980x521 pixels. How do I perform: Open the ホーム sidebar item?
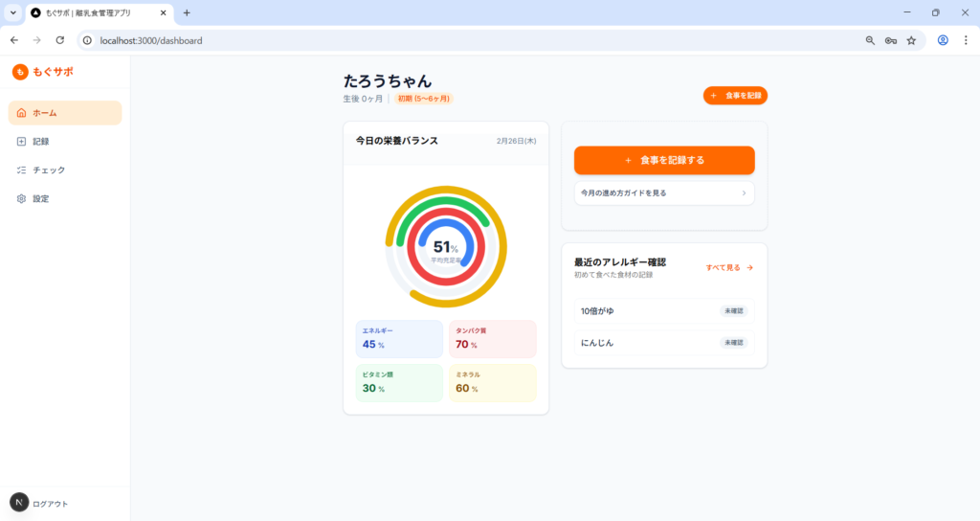tap(65, 113)
